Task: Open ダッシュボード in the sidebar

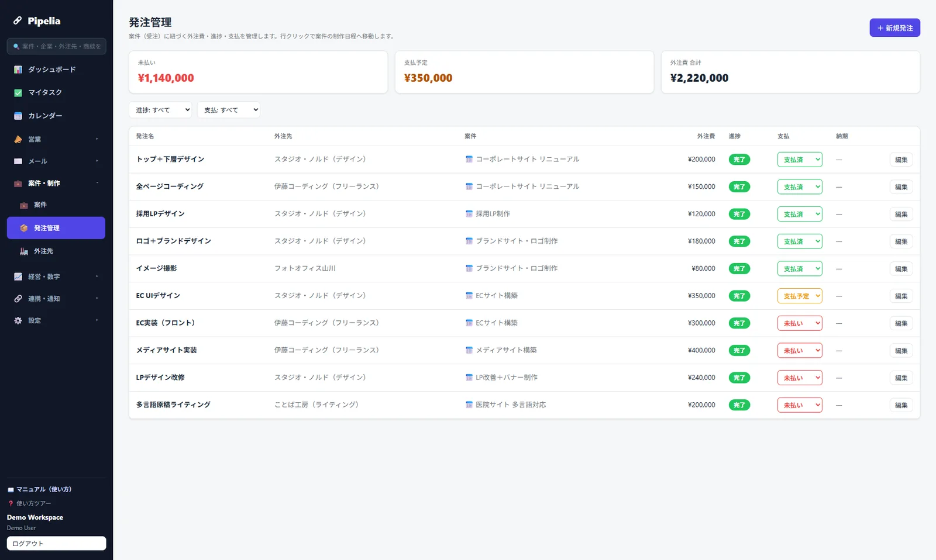Action: pyautogui.click(x=56, y=70)
